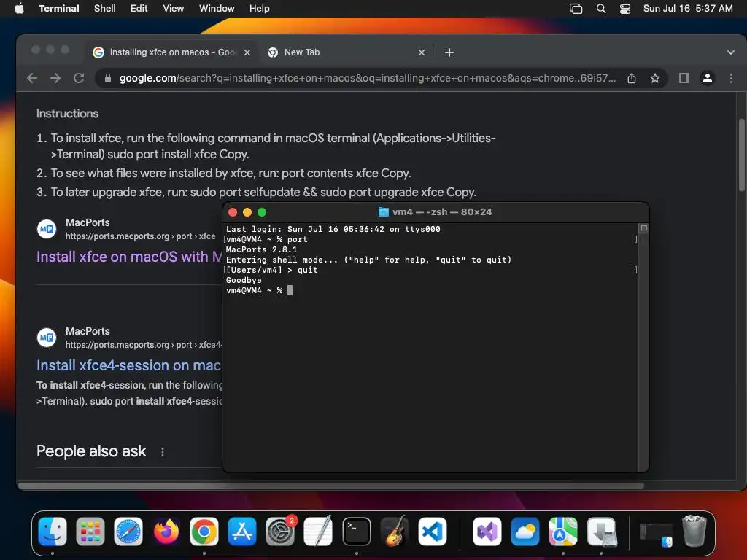Click the 'MacPorts 2.8.1' line in Terminal
Image resolution: width=747 pixels, height=560 pixels.
(x=262, y=249)
